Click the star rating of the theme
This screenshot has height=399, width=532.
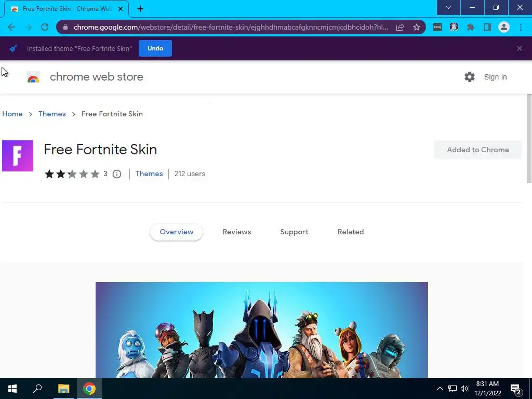point(72,174)
